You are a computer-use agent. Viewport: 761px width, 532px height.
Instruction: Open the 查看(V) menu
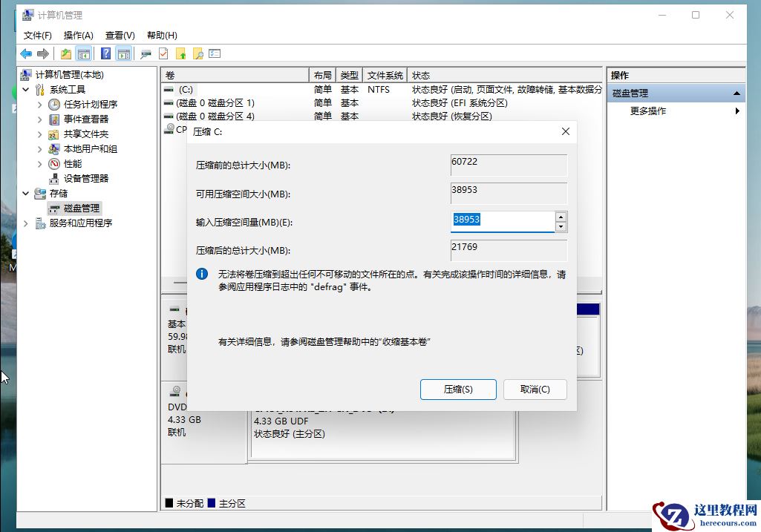click(120, 35)
